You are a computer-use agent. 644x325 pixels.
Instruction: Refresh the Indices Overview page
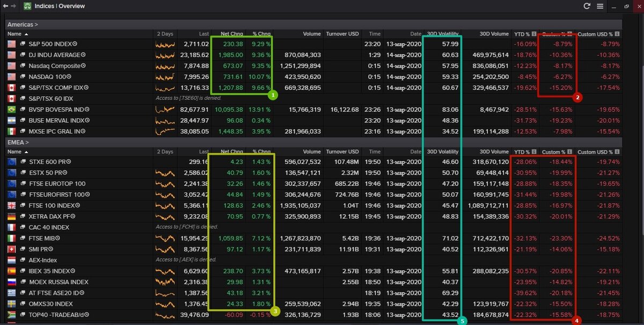(x=587, y=6)
